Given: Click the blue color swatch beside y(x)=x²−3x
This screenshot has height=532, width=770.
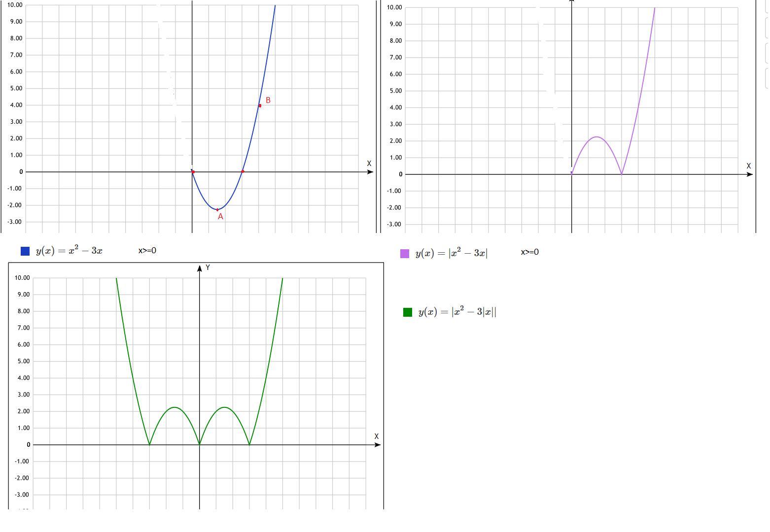Looking at the screenshot, I should [x=25, y=251].
